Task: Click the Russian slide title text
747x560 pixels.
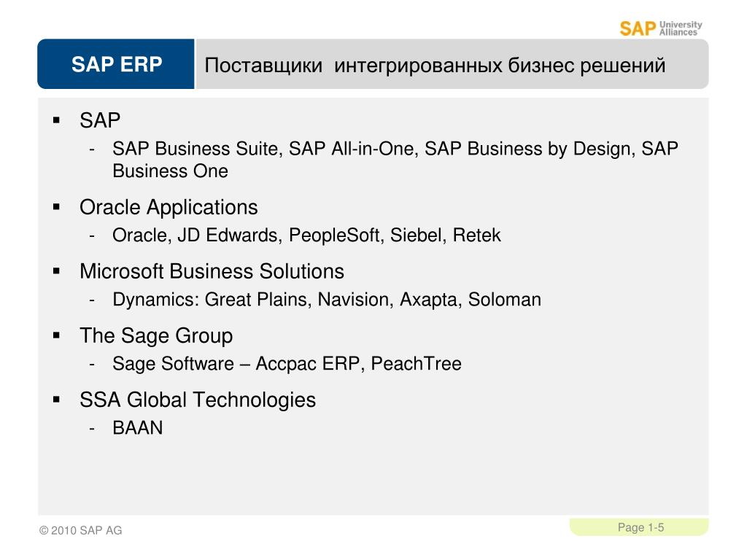Action: click(435, 65)
